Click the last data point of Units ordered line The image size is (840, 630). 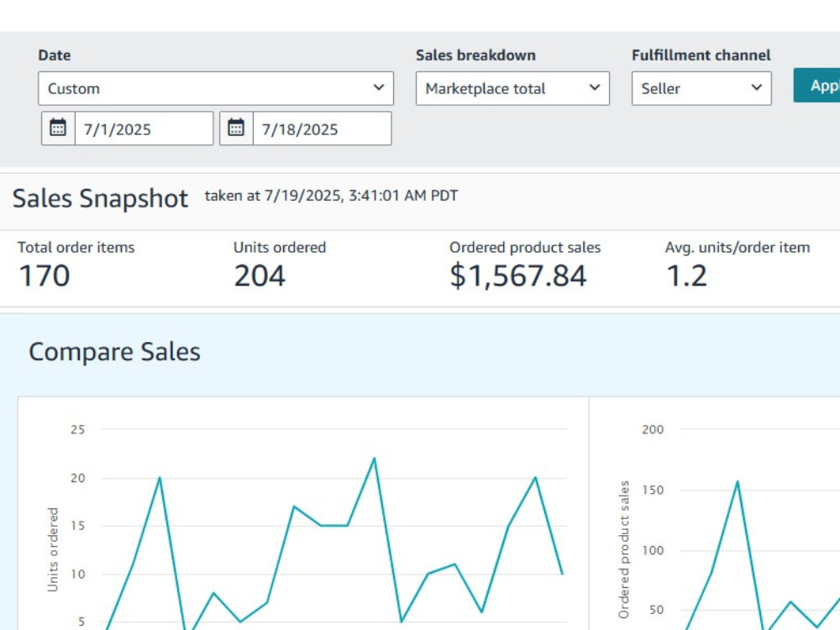coord(562,574)
